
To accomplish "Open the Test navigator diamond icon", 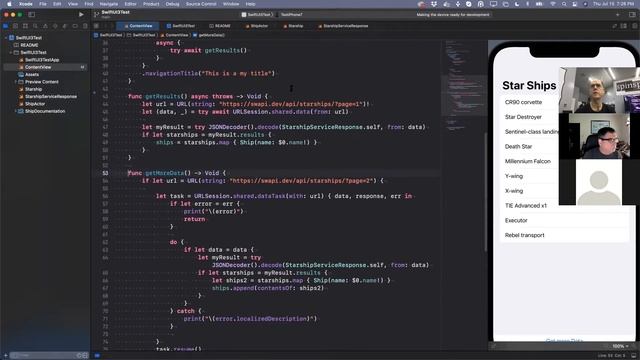I will coord(55,26).
